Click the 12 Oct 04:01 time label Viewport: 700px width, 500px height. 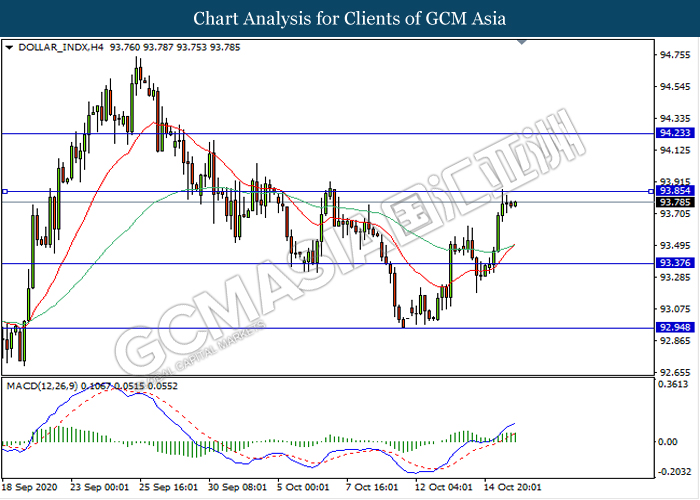coord(443,487)
